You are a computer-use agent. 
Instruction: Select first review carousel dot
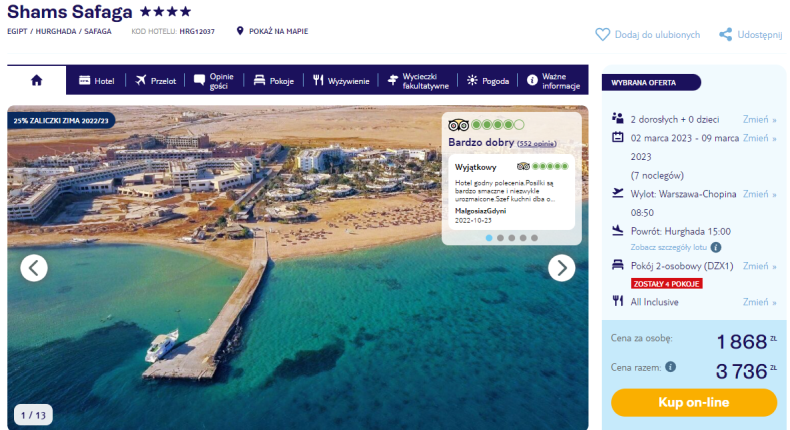click(489, 238)
